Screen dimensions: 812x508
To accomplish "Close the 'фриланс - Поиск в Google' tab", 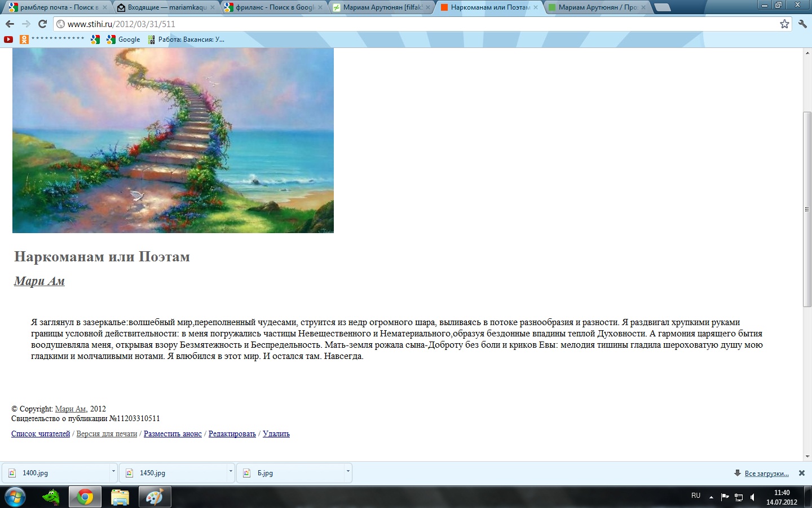I will [x=320, y=7].
